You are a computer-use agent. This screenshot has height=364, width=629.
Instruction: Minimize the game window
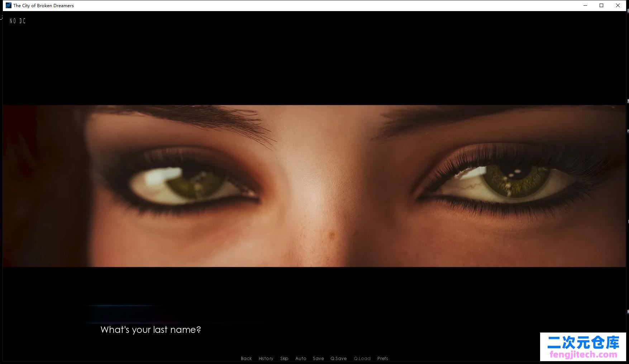pyautogui.click(x=585, y=5)
